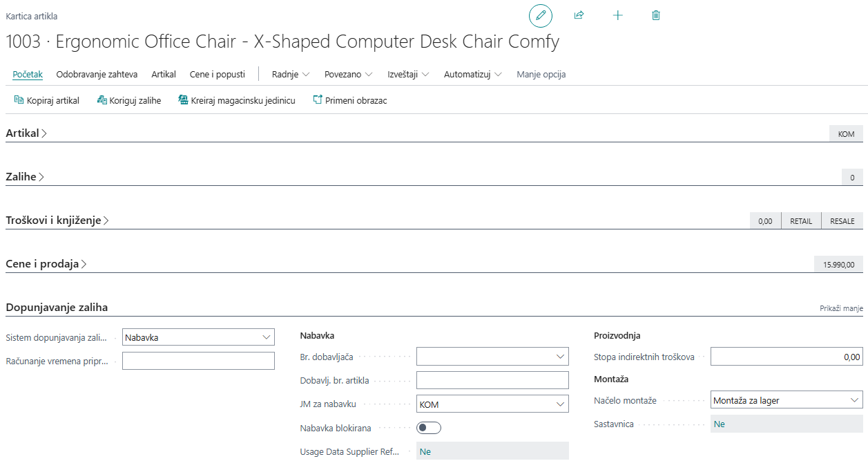
Task: Click Kreiraj magacinsku jedinicu icon
Action: pos(183,100)
